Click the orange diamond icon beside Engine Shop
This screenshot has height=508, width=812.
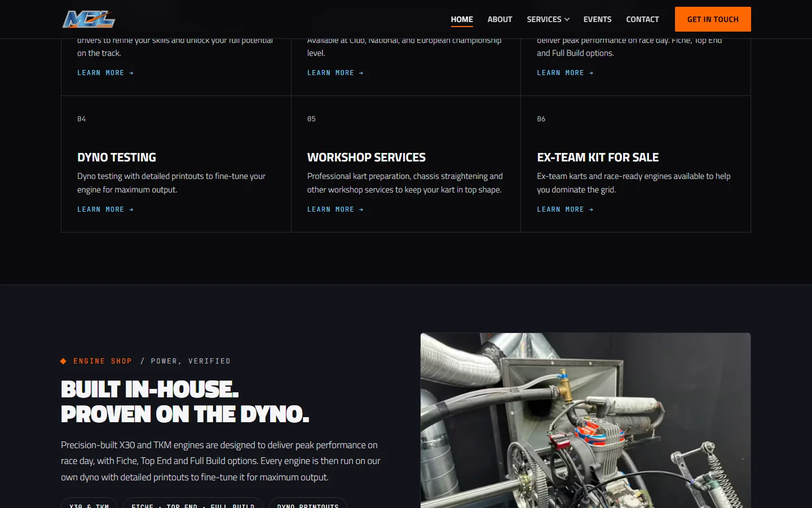coord(63,361)
